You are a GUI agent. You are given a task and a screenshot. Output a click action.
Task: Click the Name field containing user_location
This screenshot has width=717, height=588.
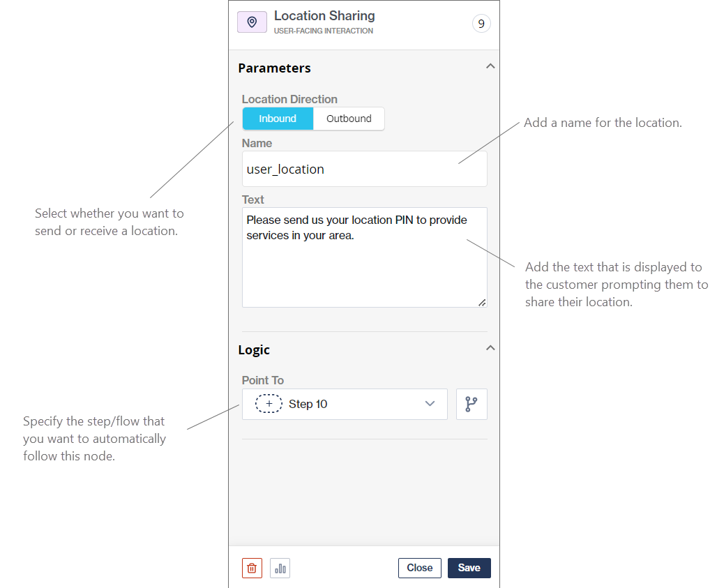tap(364, 169)
